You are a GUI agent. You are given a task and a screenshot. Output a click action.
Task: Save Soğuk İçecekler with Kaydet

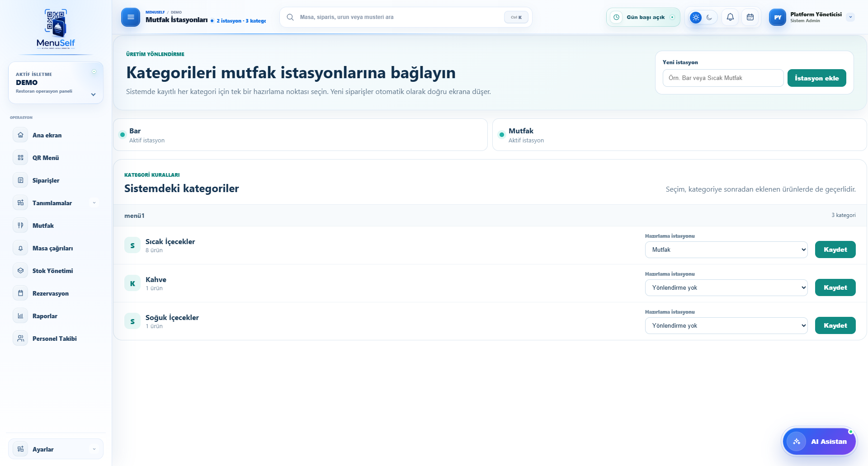click(x=835, y=325)
